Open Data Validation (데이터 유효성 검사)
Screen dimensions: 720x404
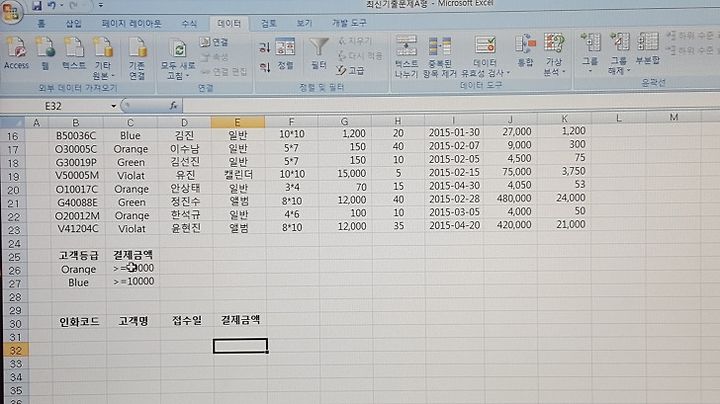click(485, 56)
